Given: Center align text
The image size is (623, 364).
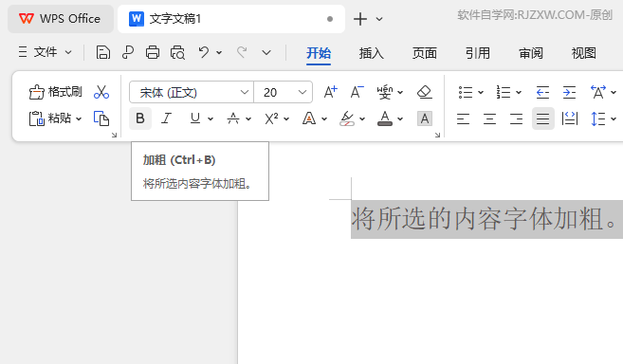Looking at the screenshot, I should tap(490, 118).
